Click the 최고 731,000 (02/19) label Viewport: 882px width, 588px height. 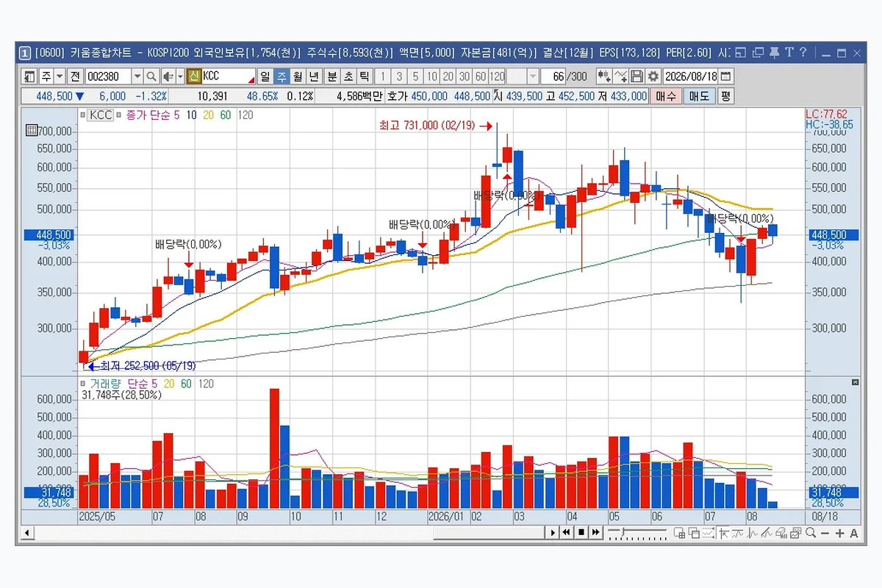pyautogui.click(x=428, y=126)
